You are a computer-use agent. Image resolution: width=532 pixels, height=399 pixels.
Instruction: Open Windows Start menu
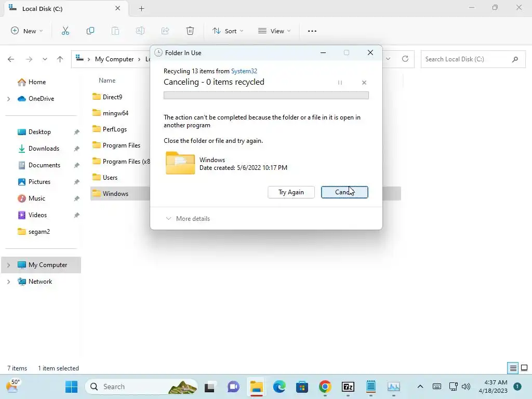pyautogui.click(x=71, y=387)
